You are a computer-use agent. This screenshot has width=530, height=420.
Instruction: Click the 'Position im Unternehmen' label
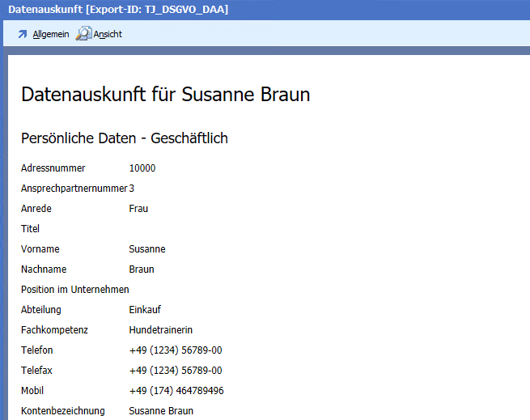tap(74, 290)
